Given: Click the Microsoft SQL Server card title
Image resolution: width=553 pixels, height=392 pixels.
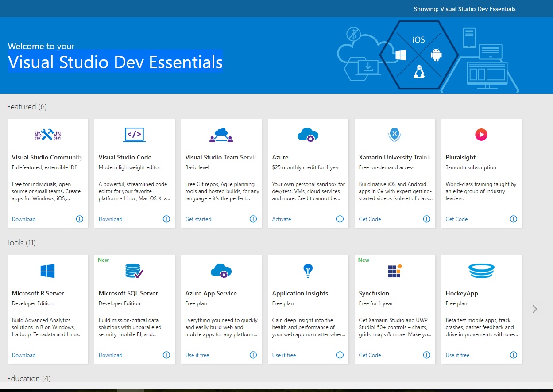Looking at the screenshot, I should pos(128,293).
